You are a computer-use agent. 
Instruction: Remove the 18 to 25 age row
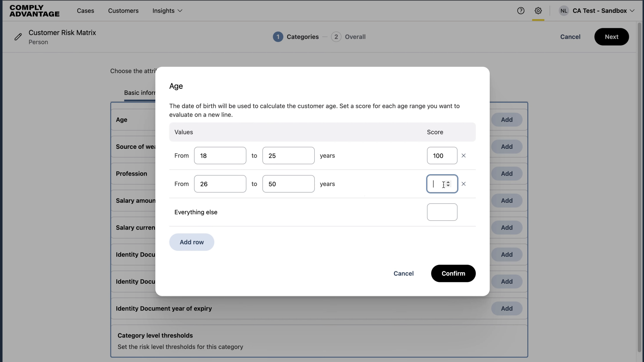(x=464, y=156)
